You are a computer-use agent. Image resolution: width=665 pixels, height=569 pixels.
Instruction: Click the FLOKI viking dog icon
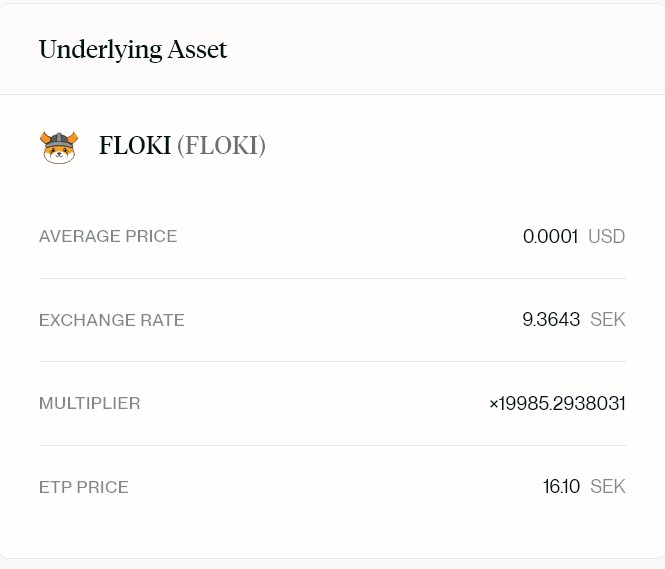(58, 146)
